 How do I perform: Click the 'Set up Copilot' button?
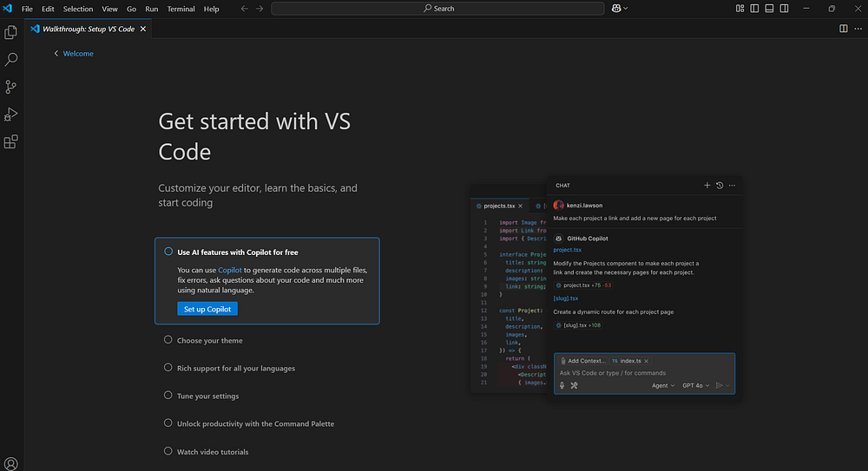coord(207,309)
